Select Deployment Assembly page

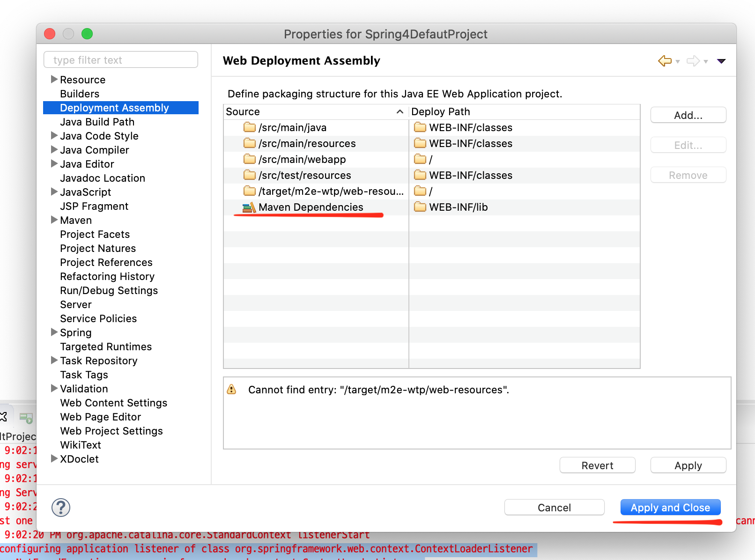[121, 108]
